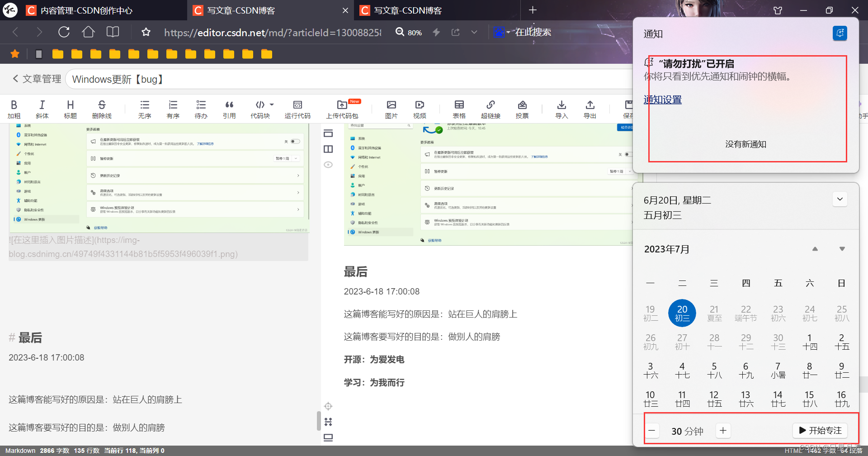Click the lightning speed mode icon
This screenshot has height=456, width=868.
[x=436, y=32]
